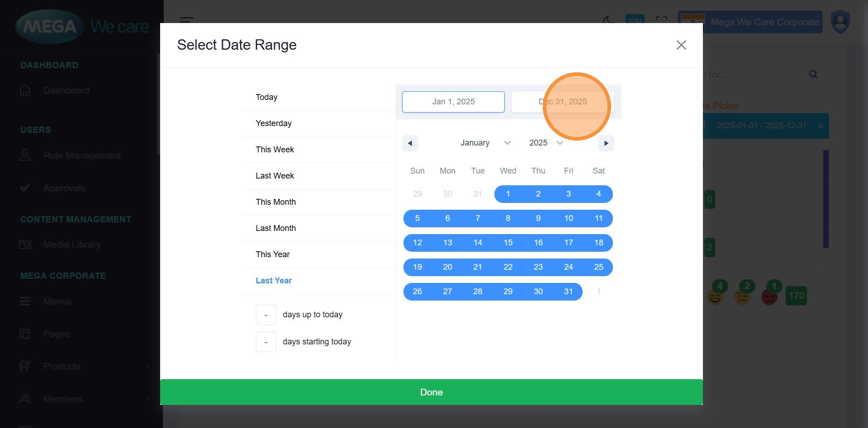Click the previous month arrow
Image resolution: width=868 pixels, height=428 pixels.
pos(410,143)
